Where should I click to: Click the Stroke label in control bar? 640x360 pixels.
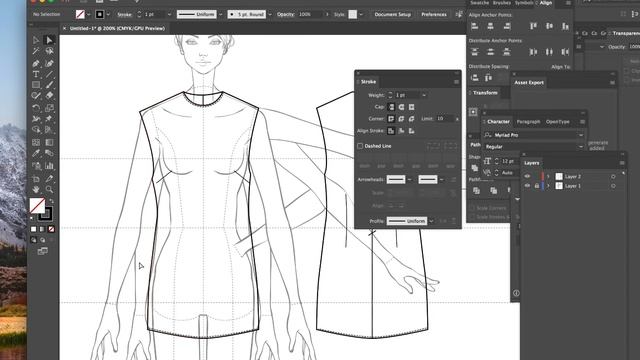tap(124, 14)
